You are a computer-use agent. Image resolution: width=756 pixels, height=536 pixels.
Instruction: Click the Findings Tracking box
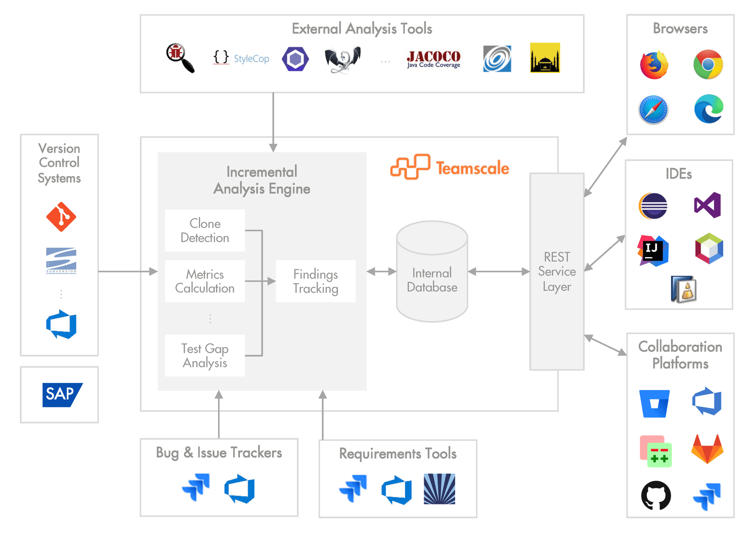[316, 281]
